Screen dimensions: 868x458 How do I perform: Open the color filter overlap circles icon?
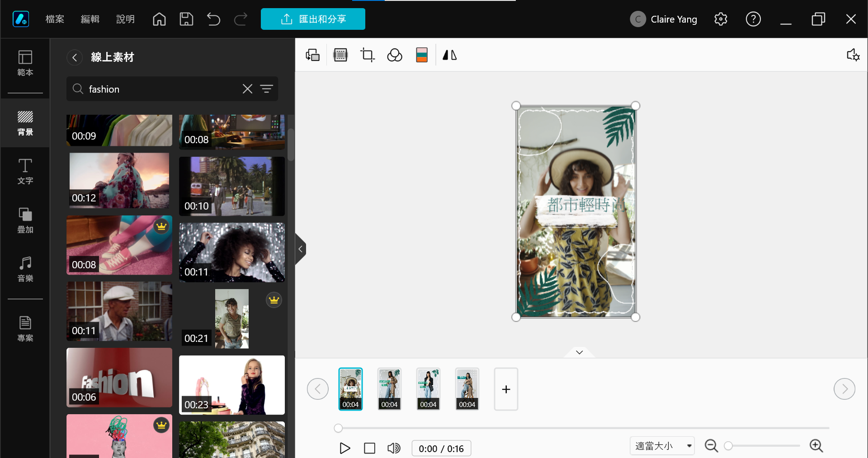pyautogui.click(x=395, y=55)
